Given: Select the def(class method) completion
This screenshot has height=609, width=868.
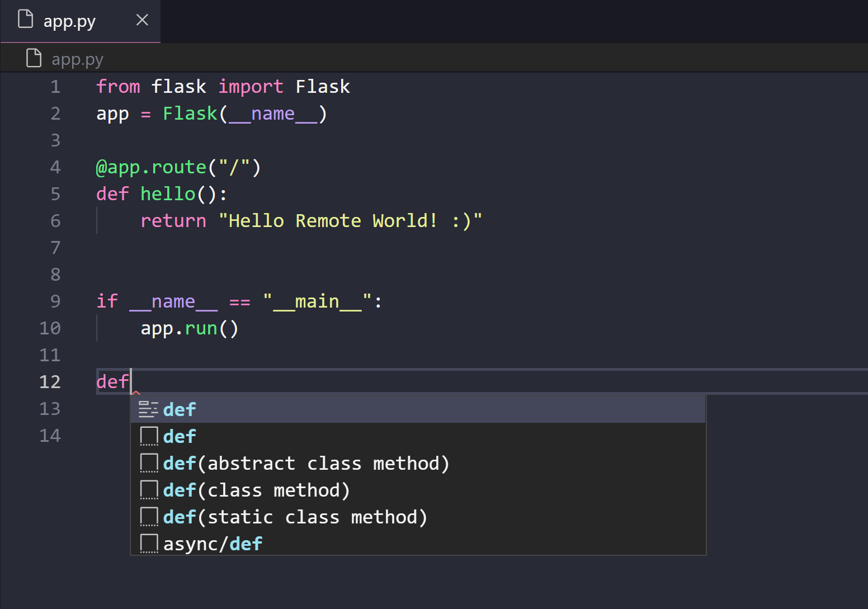Looking at the screenshot, I should (x=256, y=489).
